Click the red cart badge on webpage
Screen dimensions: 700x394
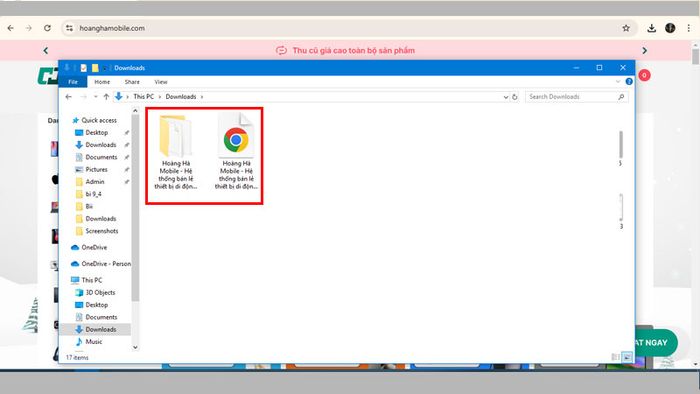pos(644,75)
